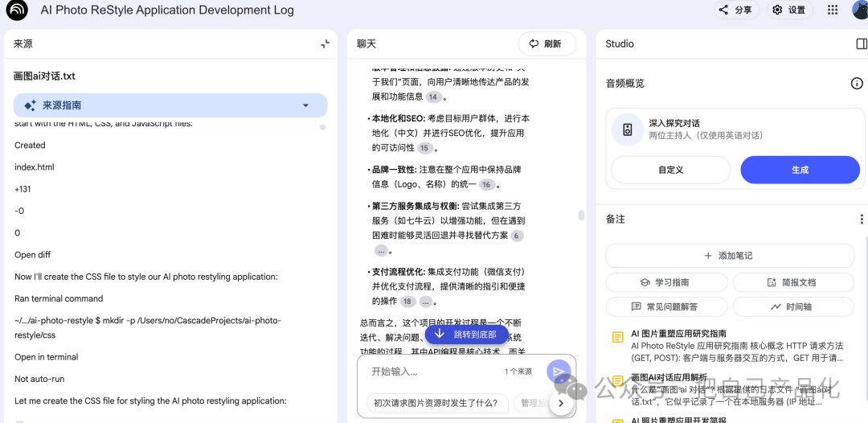Click the 'Open diff' text in source
The width and height of the screenshot is (868, 423).
tap(33, 255)
